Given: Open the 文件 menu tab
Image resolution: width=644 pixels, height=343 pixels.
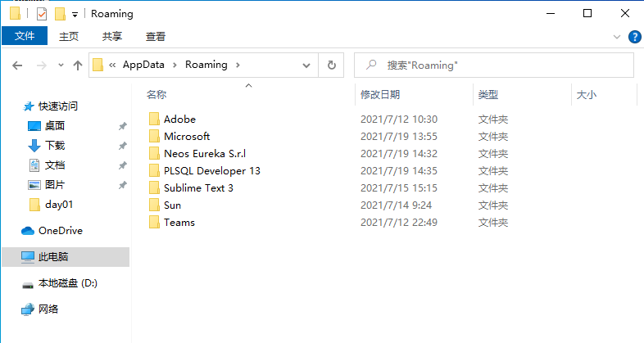Looking at the screenshot, I should (x=25, y=36).
